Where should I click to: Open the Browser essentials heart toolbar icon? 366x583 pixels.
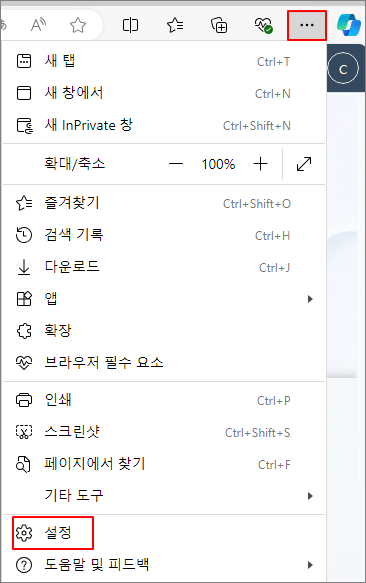pyautogui.click(x=263, y=25)
